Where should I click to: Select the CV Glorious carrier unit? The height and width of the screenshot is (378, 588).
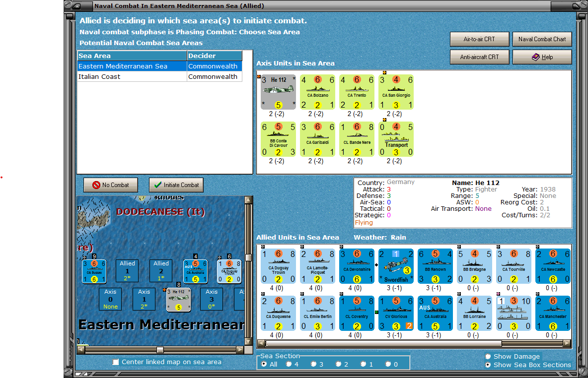point(396,314)
